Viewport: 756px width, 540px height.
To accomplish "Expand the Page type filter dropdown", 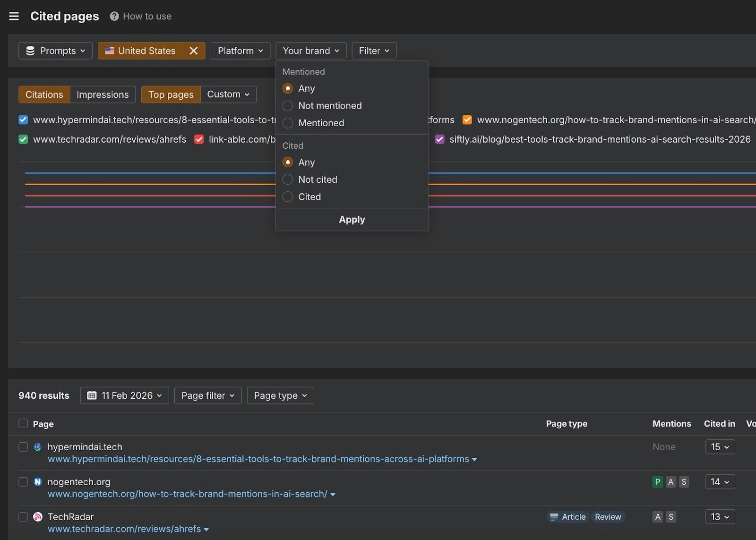I will [280, 395].
